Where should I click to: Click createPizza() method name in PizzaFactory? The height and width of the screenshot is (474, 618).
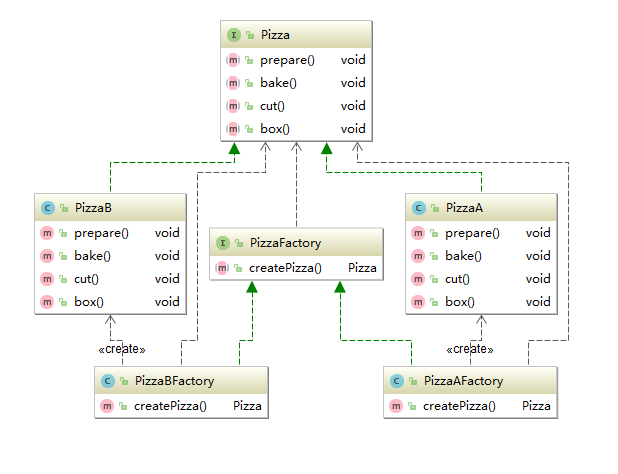click(285, 268)
